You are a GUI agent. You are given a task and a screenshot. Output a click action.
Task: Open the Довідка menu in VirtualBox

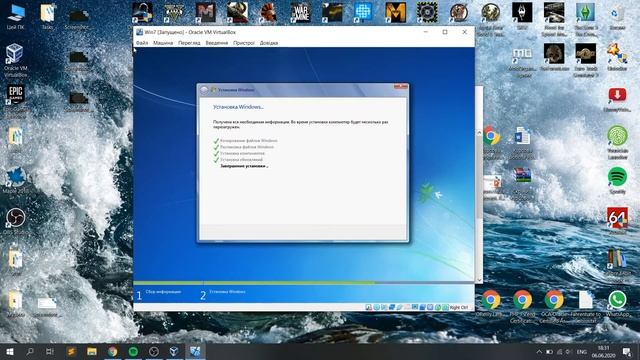pos(269,43)
